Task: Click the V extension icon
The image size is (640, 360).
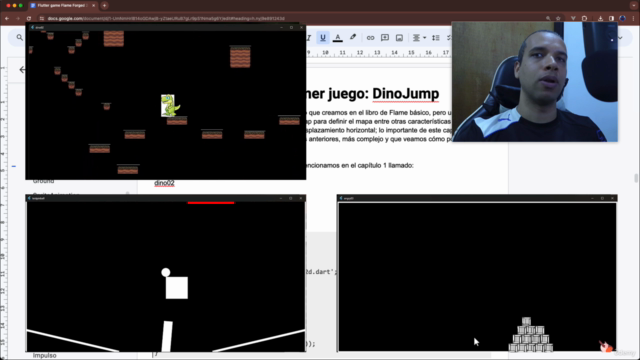Action: click(x=573, y=18)
